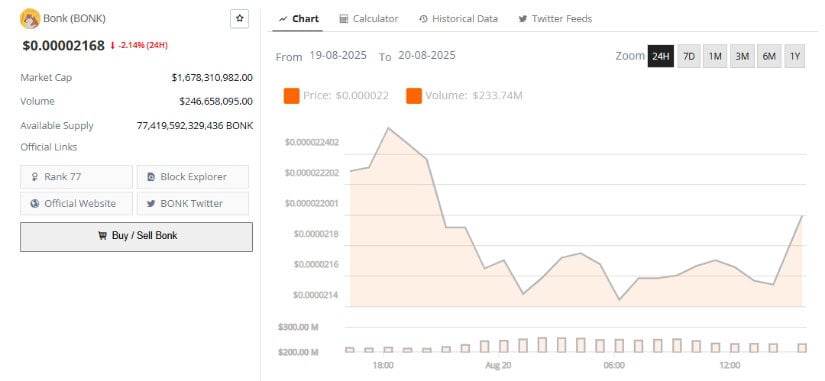825x381 pixels.
Task: Select the 3M zoom option
Action: point(742,56)
